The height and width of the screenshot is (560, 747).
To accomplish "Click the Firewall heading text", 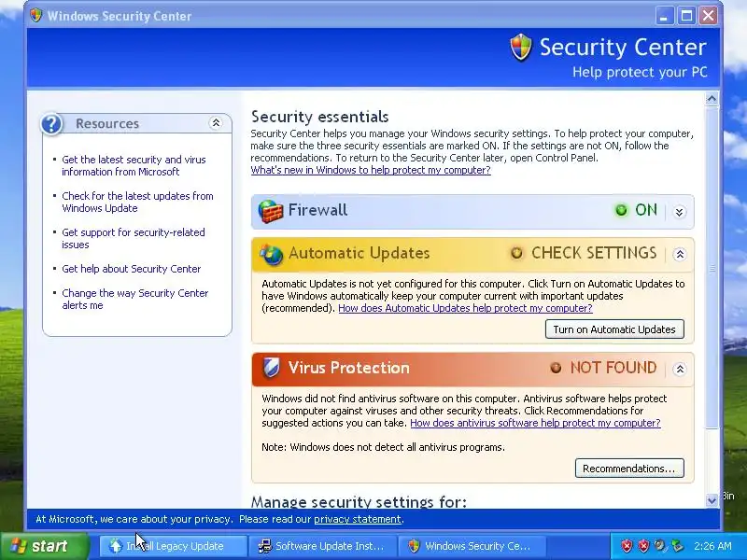I will point(317,210).
